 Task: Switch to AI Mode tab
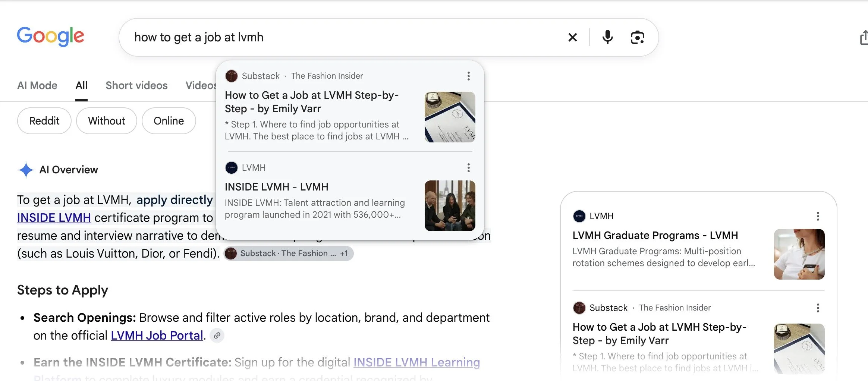point(37,86)
